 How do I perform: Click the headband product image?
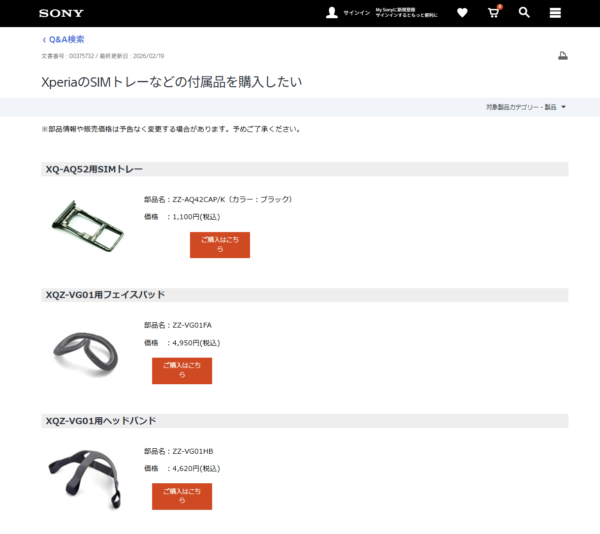click(x=85, y=479)
